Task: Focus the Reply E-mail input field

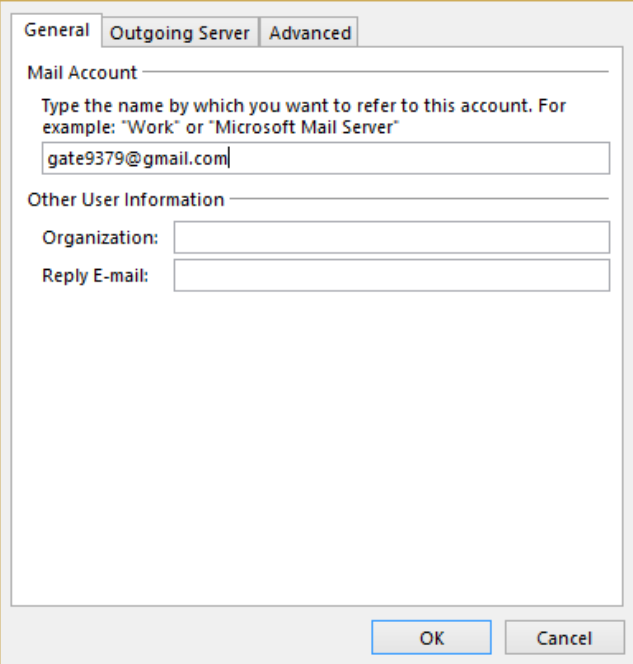Action: (x=392, y=276)
